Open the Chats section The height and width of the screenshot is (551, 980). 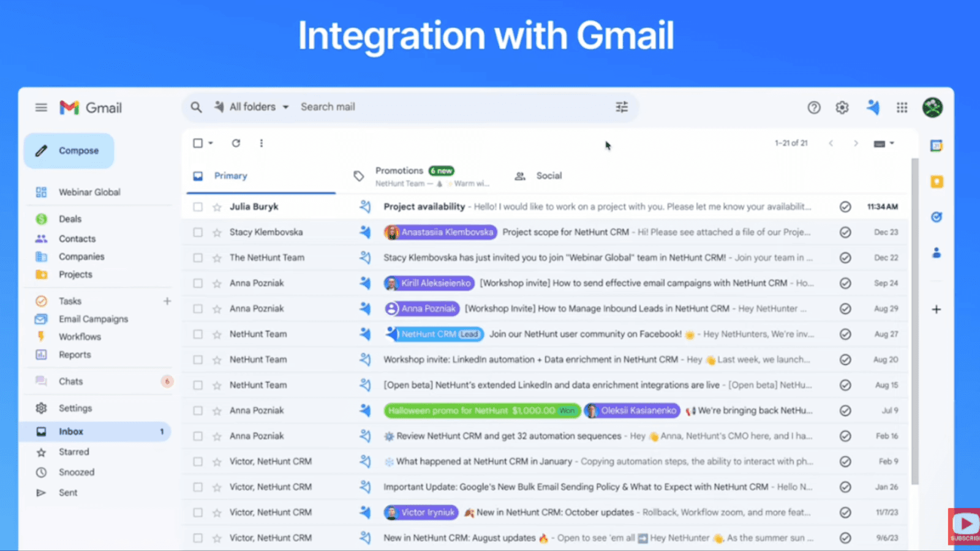pyautogui.click(x=71, y=381)
